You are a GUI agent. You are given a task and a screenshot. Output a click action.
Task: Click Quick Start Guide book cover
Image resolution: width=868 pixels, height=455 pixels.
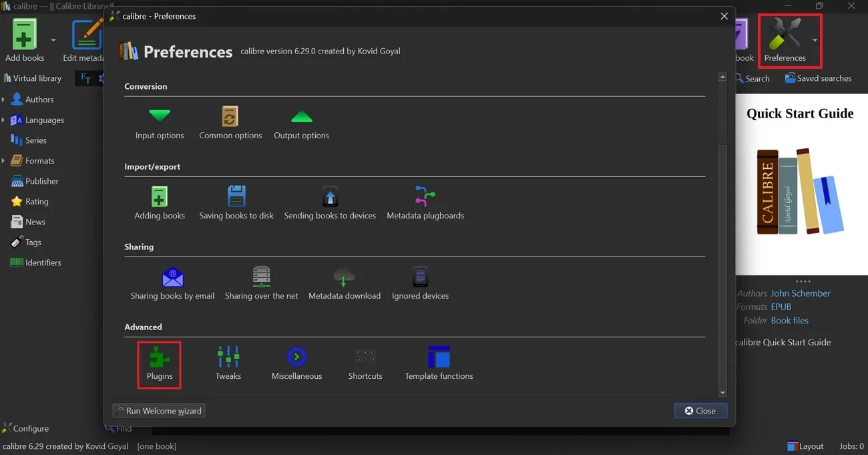coord(801,184)
